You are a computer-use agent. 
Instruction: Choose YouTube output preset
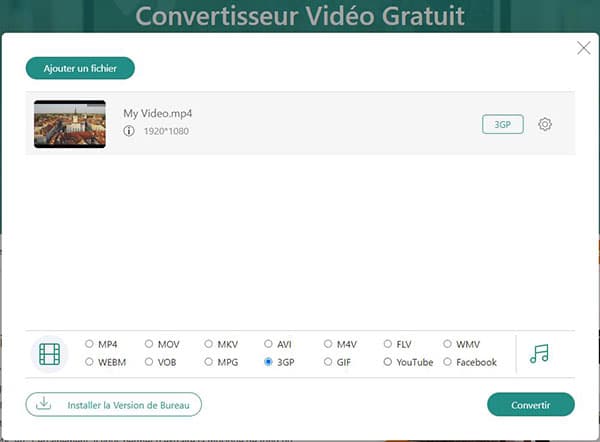pyautogui.click(x=388, y=362)
